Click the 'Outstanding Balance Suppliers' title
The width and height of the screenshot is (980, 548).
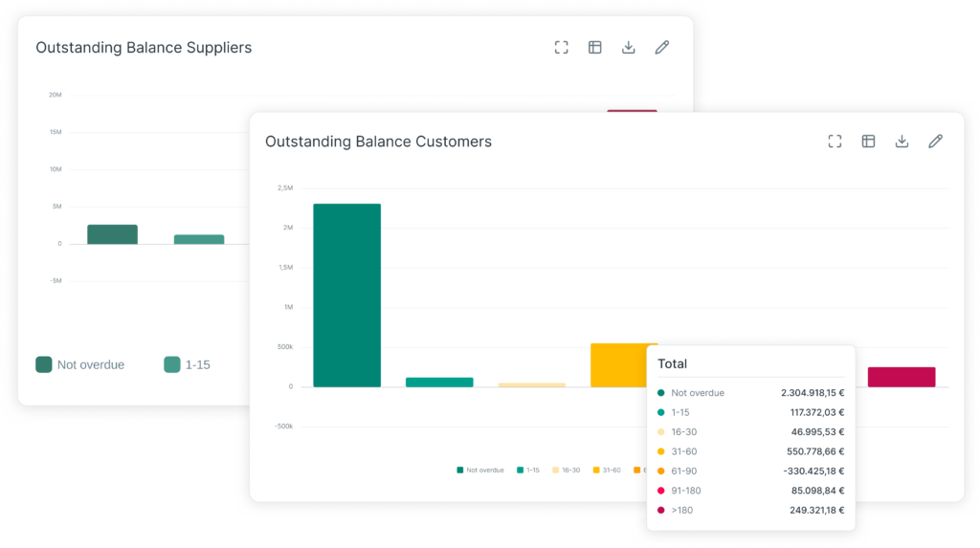[x=144, y=48]
